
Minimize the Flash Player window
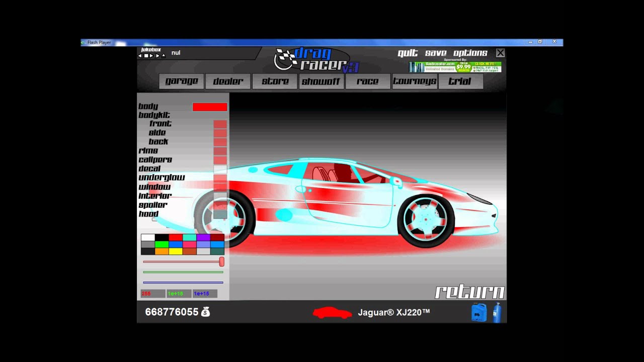[530, 42]
